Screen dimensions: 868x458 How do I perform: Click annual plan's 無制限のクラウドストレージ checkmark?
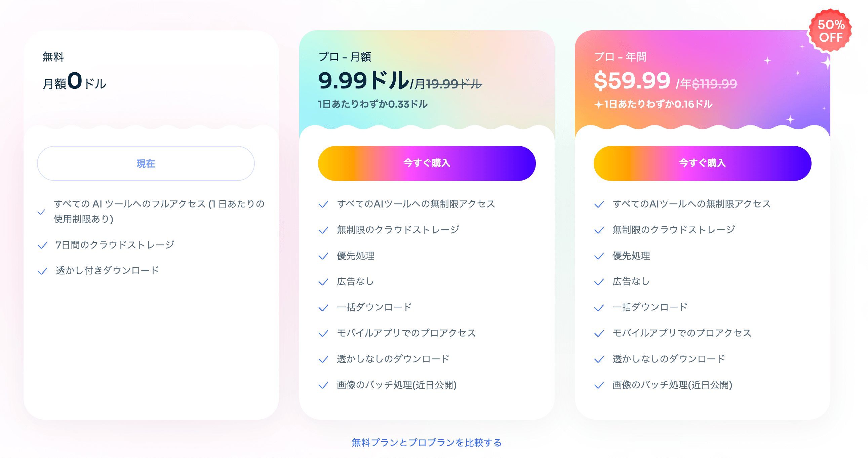click(x=599, y=230)
